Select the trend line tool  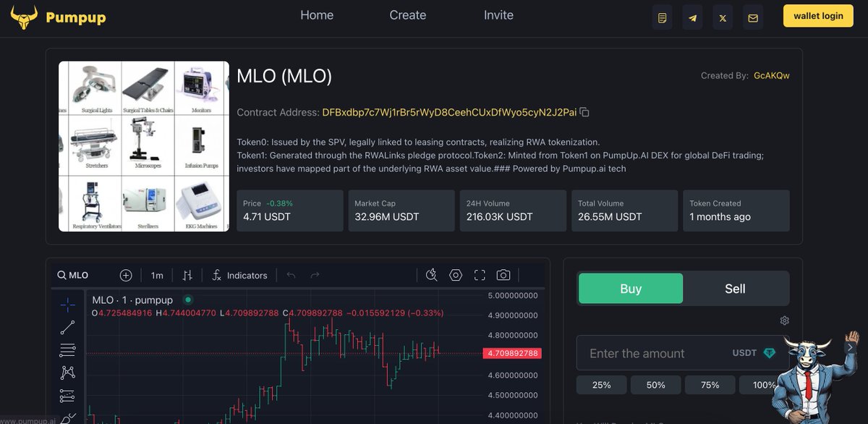pyautogui.click(x=67, y=328)
